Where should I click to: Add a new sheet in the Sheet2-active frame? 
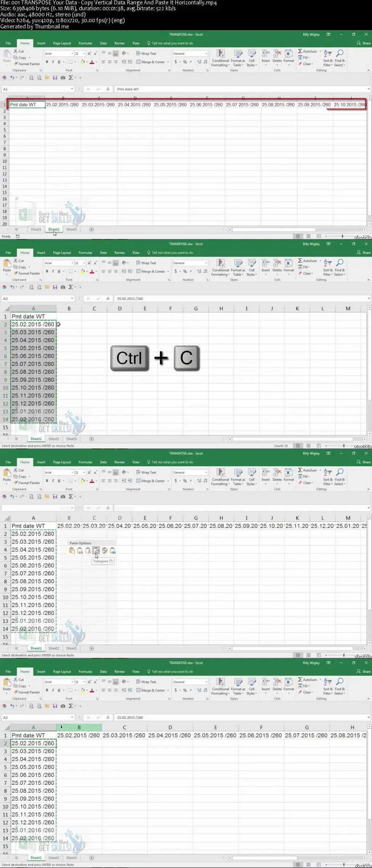(x=92, y=229)
